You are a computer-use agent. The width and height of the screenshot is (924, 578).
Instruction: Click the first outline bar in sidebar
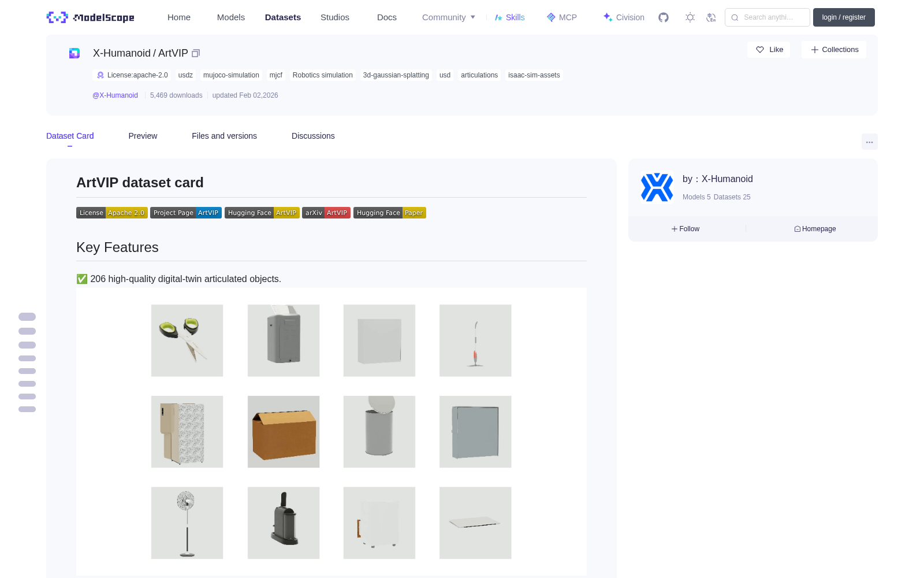[x=27, y=317]
